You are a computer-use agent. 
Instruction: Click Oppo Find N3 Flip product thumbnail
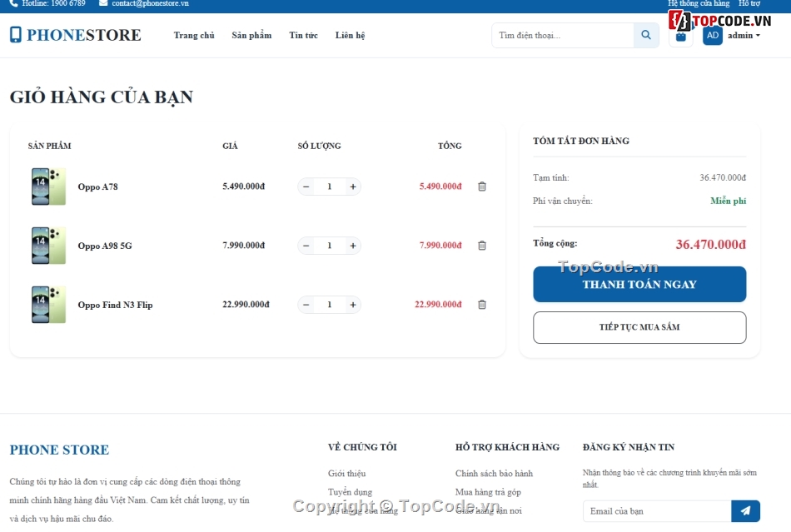(x=48, y=305)
